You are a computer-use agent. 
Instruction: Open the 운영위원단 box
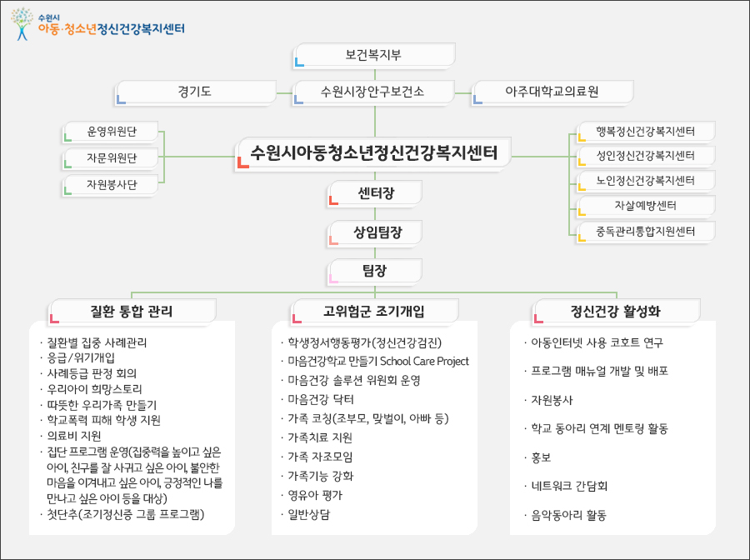pyautogui.click(x=111, y=132)
